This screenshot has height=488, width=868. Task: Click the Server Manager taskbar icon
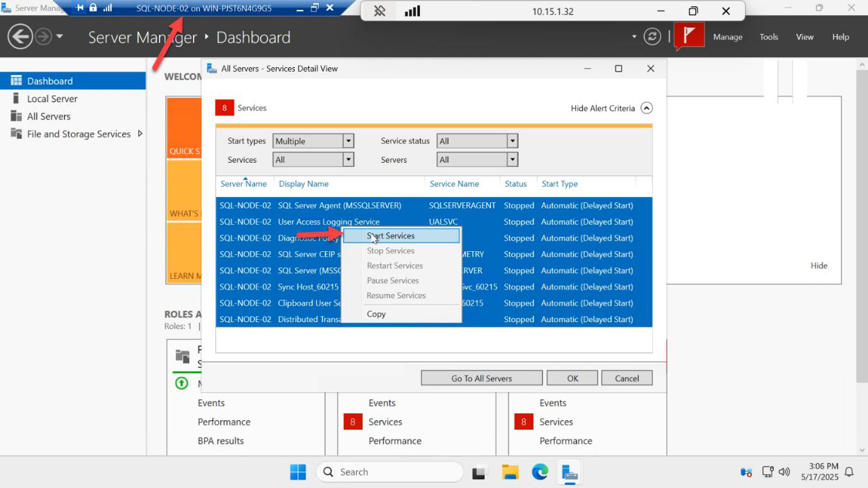coord(570,472)
